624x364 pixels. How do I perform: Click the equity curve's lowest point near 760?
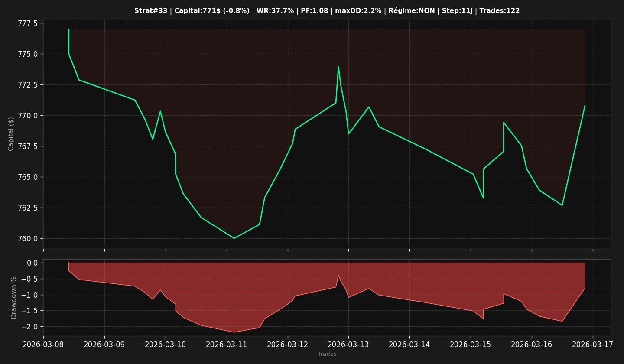234,238
